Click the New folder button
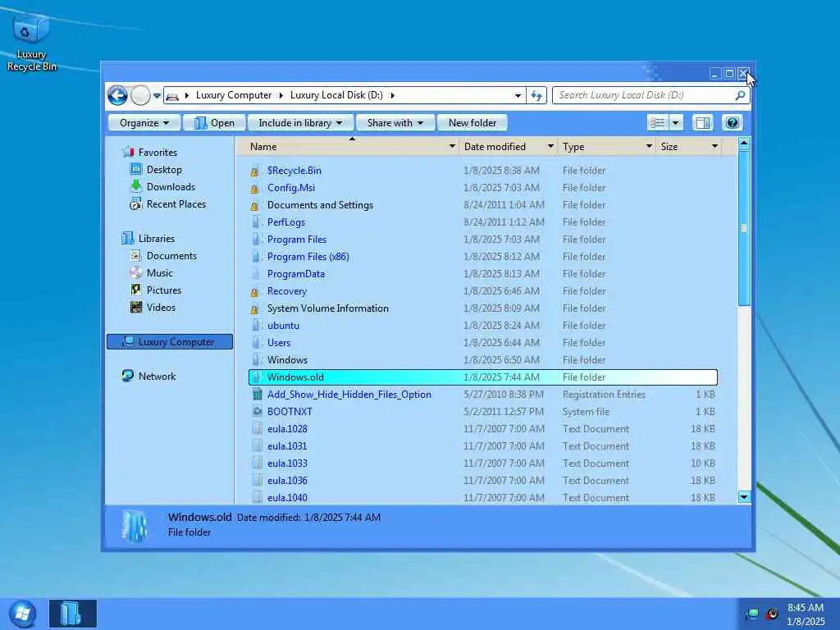840x630 pixels. [x=472, y=123]
